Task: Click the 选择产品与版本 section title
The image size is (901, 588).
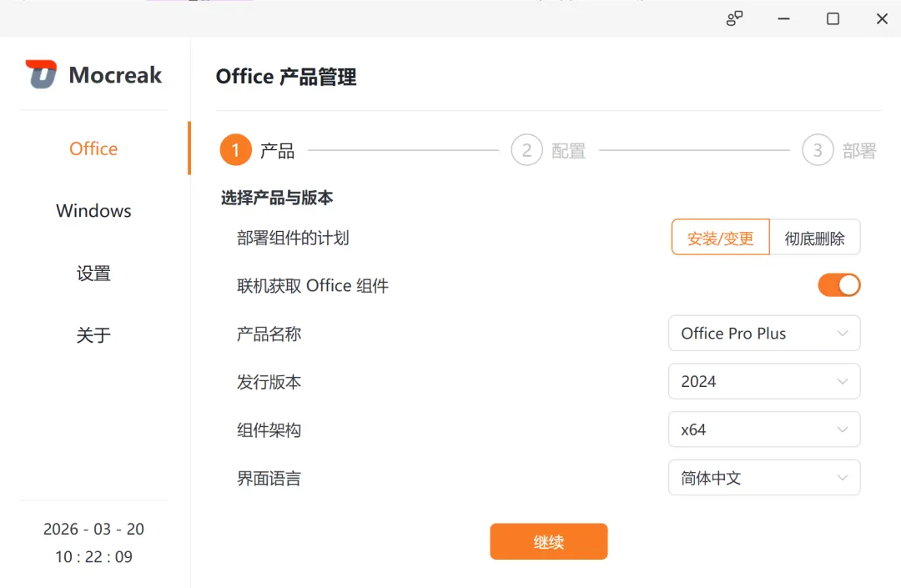Action: coord(277,199)
